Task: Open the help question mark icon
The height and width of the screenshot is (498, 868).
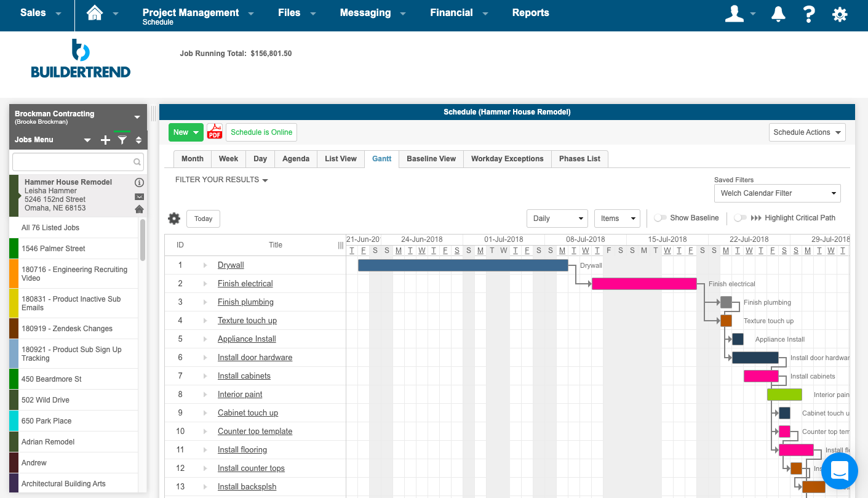Action: (x=809, y=14)
